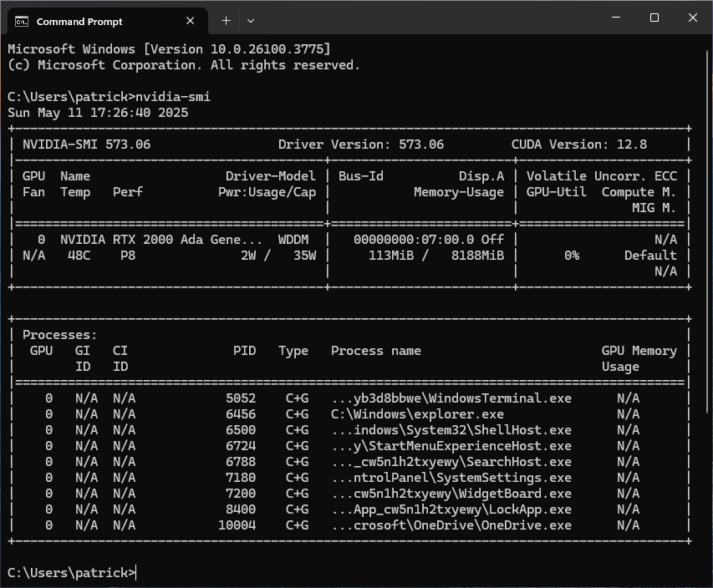This screenshot has width=713, height=588.
Task: Click the 'Perf' column header
Action: [x=128, y=192]
